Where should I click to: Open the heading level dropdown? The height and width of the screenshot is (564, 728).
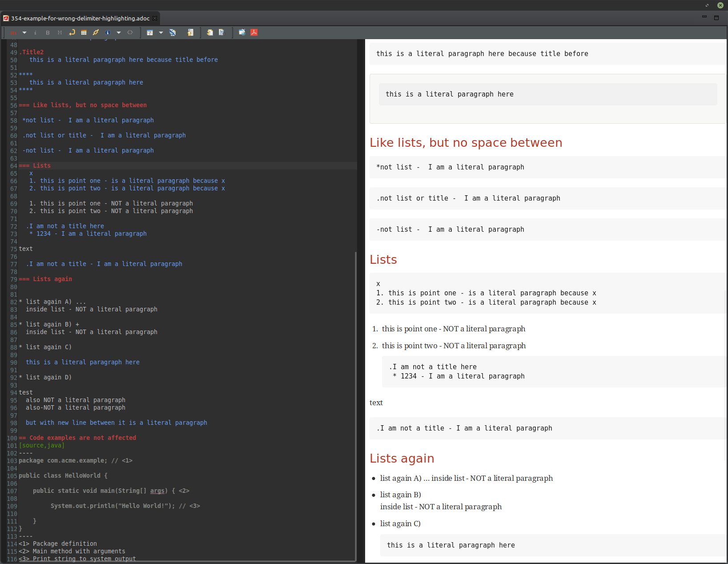24,32
